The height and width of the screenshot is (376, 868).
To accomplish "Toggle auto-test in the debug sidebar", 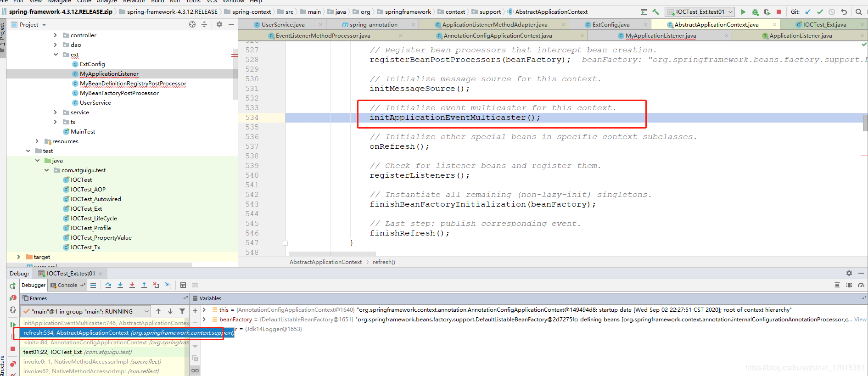I will 12,310.
